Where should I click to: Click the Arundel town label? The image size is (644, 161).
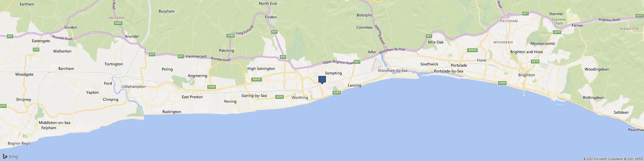click(132, 36)
